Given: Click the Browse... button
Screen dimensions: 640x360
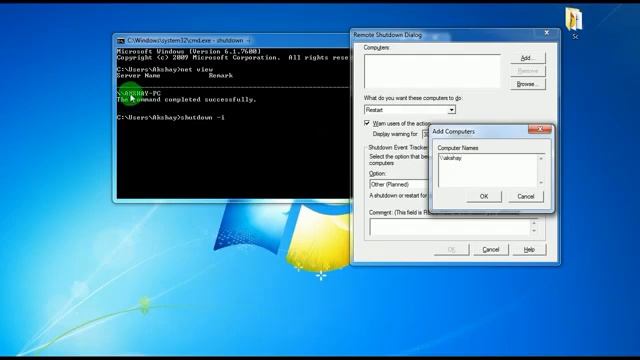Looking at the screenshot, I should (527, 84).
